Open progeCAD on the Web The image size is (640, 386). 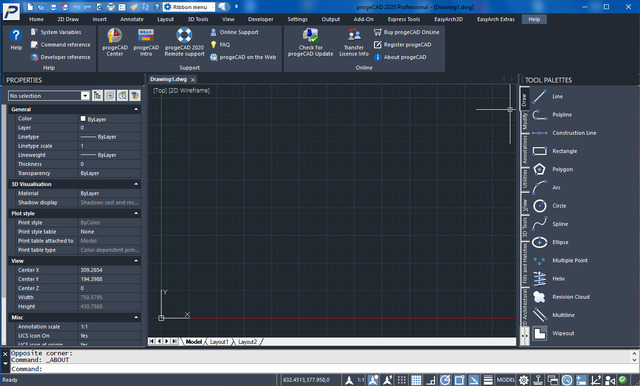(x=243, y=58)
